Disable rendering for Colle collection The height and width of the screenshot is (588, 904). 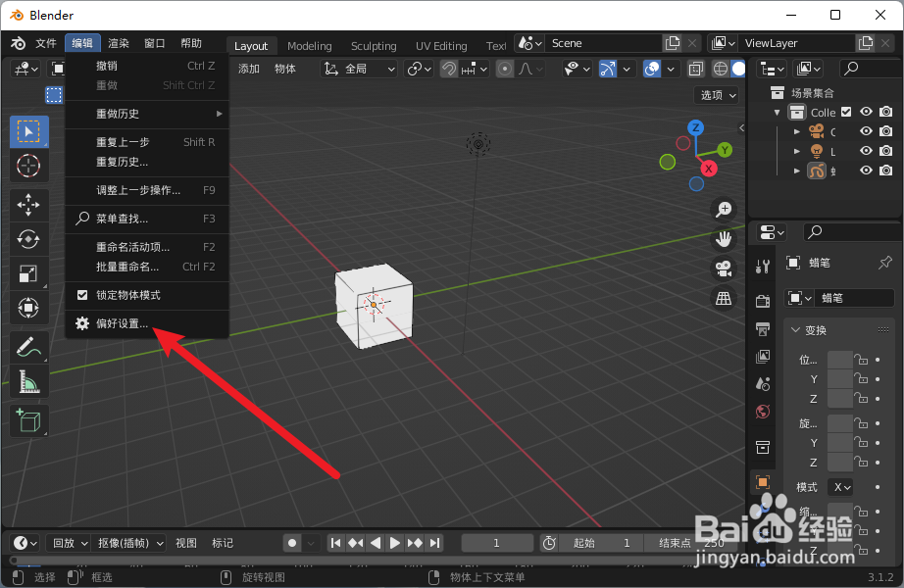coord(886,112)
